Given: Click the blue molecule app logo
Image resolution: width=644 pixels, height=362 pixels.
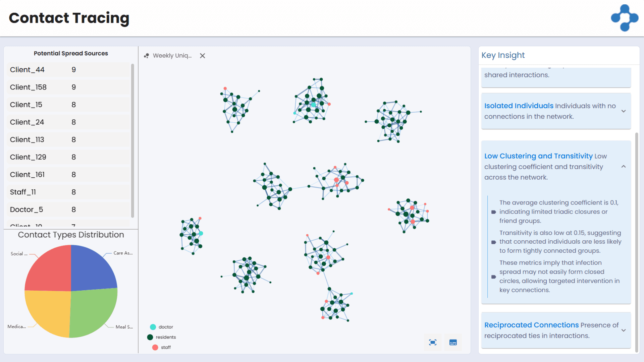Looking at the screenshot, I should (624, 18).
